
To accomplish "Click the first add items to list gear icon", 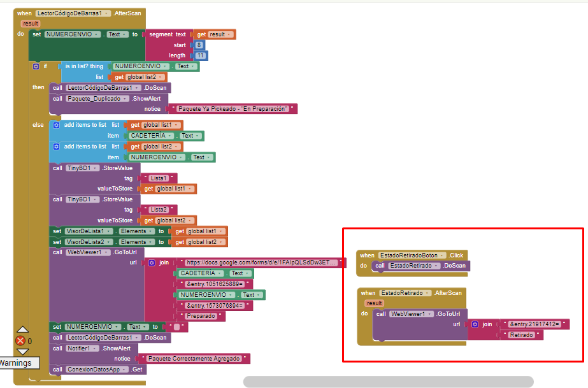I will (56, 126).
